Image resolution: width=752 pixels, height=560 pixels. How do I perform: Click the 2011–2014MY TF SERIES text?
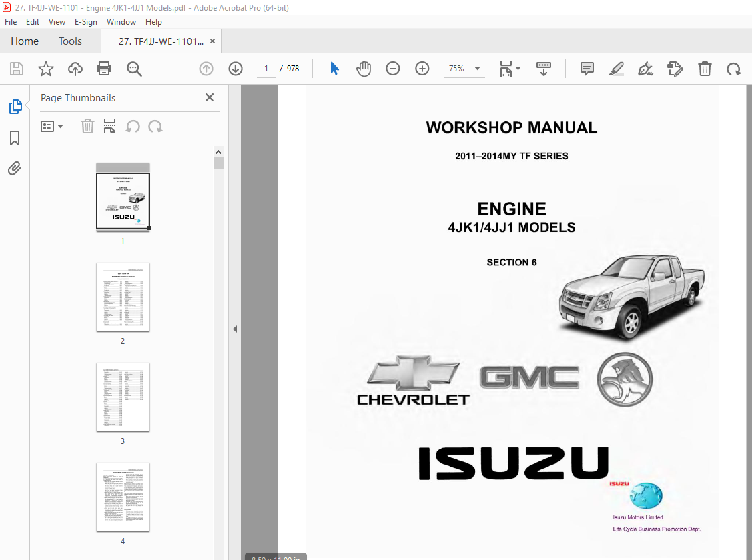(512, 156)
